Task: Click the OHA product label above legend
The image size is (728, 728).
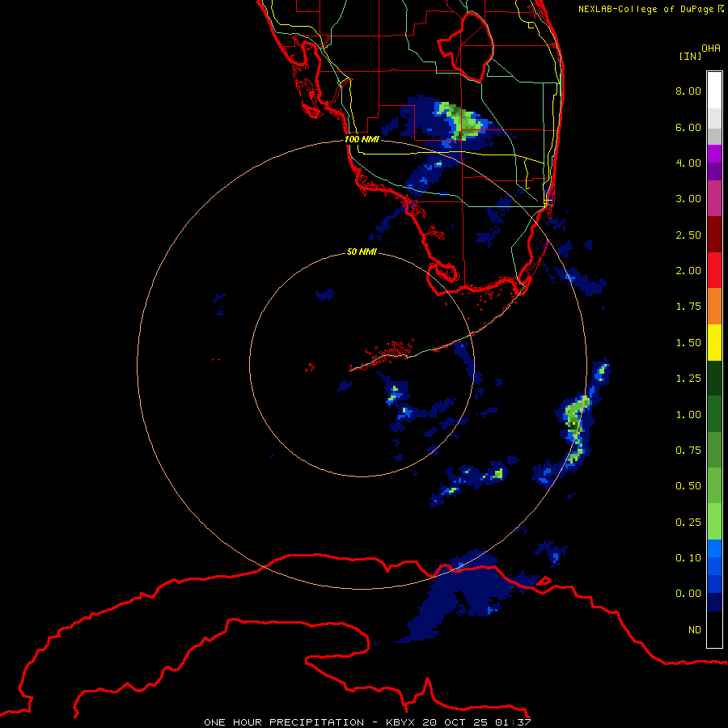Action: click(x=710, y=49)
